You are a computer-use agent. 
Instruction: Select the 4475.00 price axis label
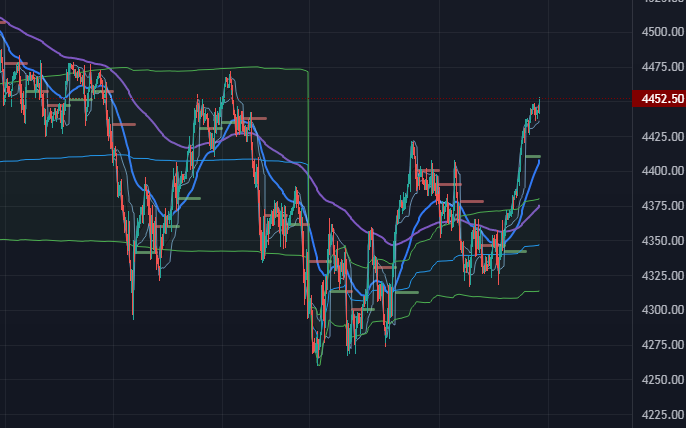click(662, 67)
